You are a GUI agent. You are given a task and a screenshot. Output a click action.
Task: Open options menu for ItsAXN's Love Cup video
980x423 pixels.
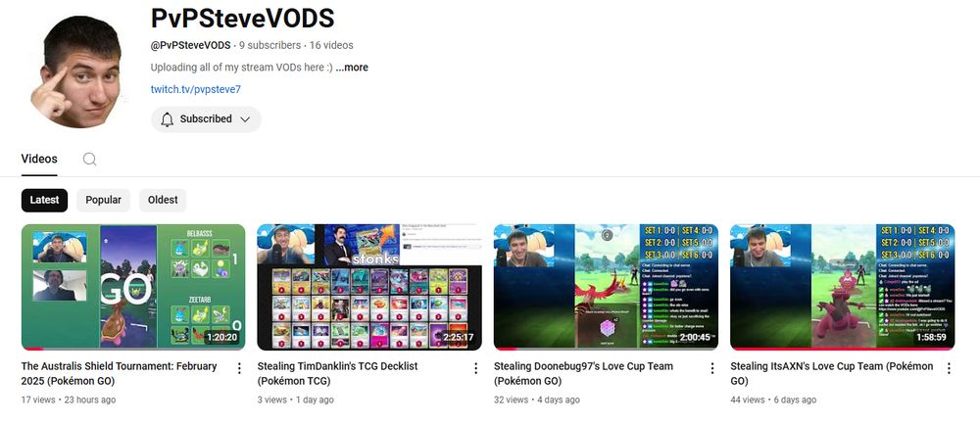point(948,368)
